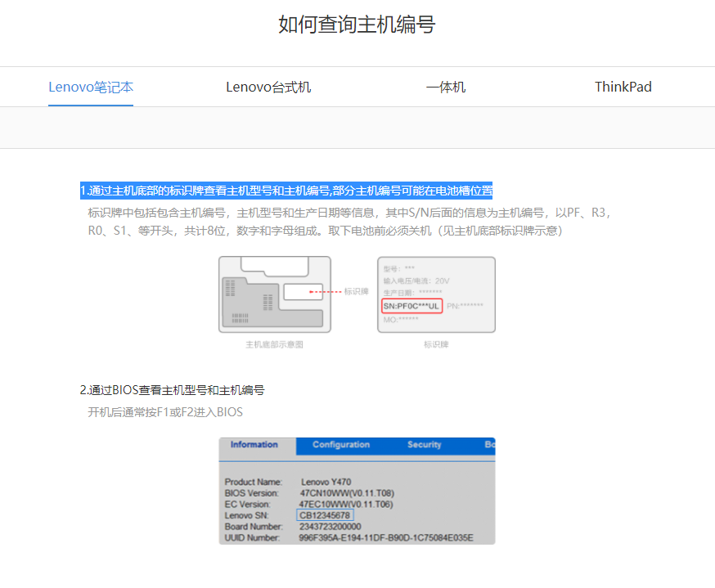Screen dimensions: 715x588
Task: Click the text 开机后通常按F1或F2进入BIOS
Action: pos(165,412)
